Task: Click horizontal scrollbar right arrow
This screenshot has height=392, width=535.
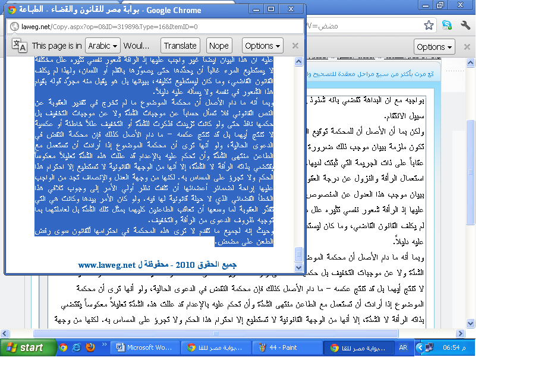Action: [x=460, y=333]
